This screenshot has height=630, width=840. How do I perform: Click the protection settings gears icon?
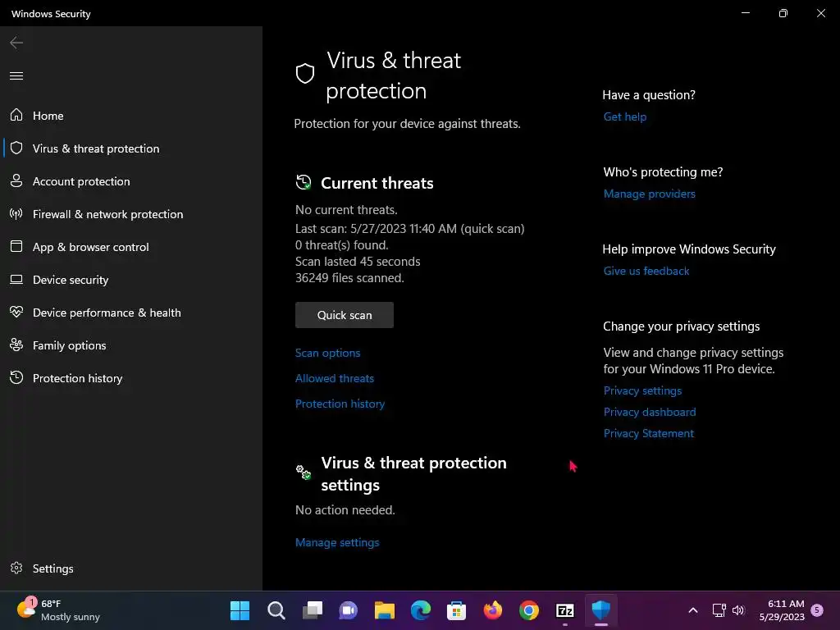coord(304,472)
